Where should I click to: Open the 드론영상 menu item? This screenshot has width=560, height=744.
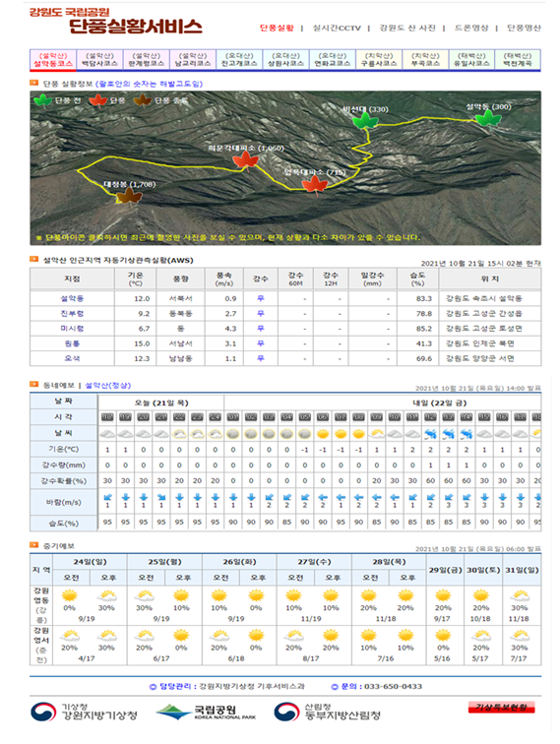click(x=470, y=28)
